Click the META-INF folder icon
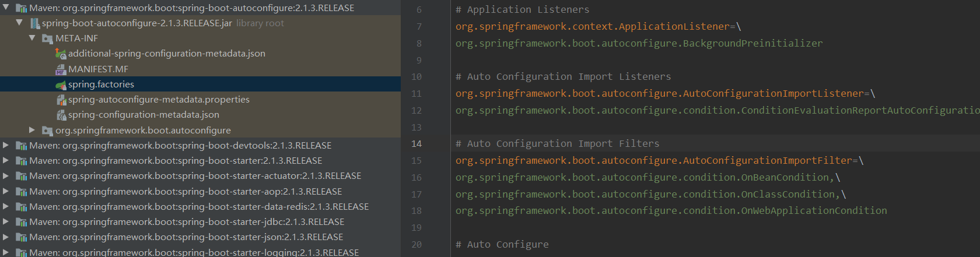 pyautogui.click(x=48, y=38)
